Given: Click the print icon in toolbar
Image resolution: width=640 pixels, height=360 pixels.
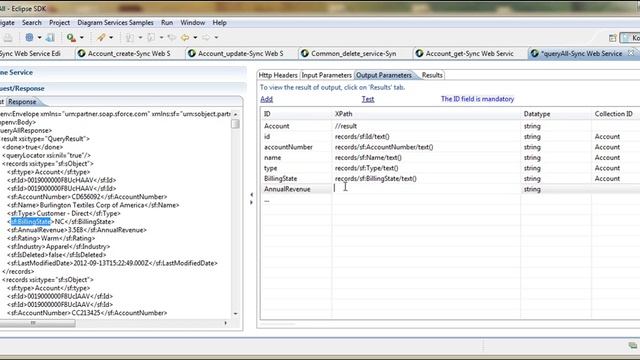Looking at the screenshot, I should (x=8, y=38).
